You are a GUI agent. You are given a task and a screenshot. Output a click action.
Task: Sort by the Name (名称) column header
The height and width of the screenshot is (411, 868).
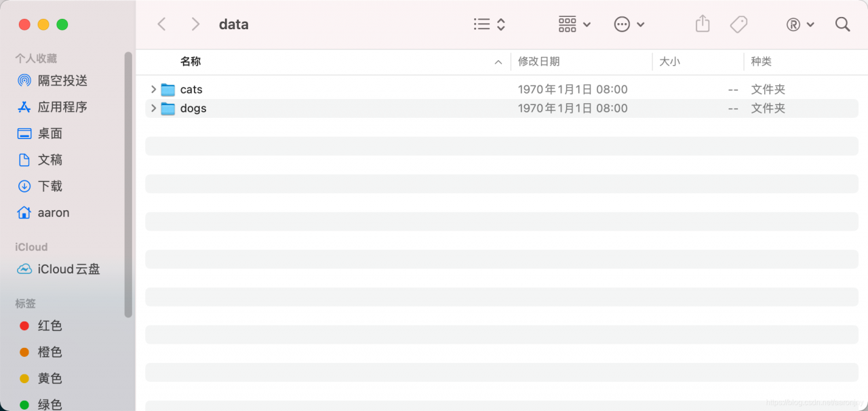tap(191, 62)
